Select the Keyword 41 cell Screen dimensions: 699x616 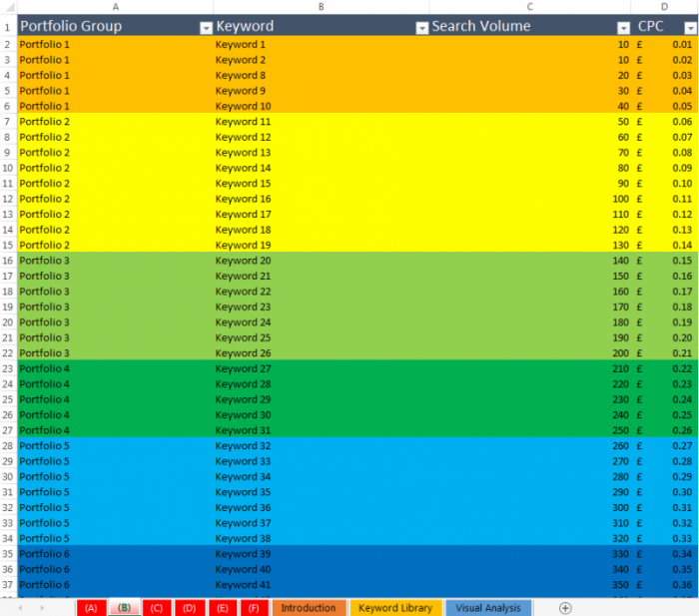pyautogui.click(x=321, y=584)
